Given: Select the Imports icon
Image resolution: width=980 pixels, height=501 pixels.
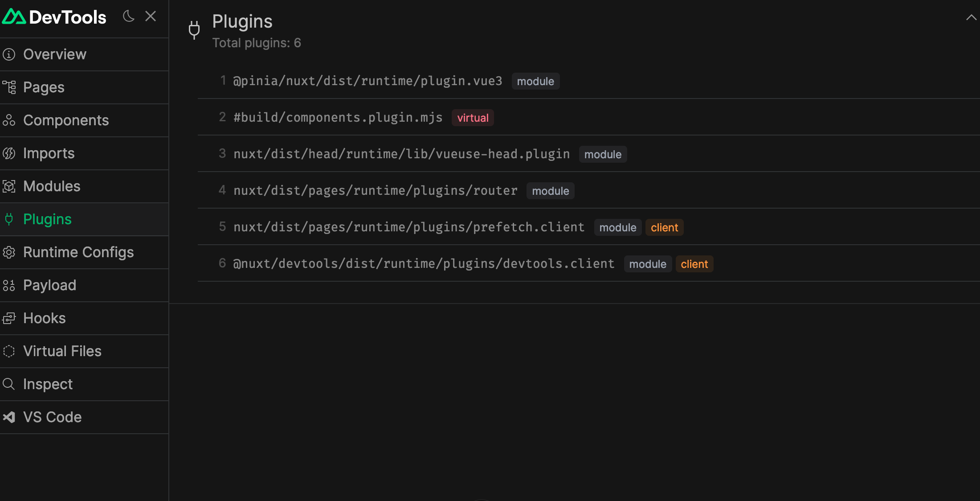Looking at the screenshot, I should (9, 153).
